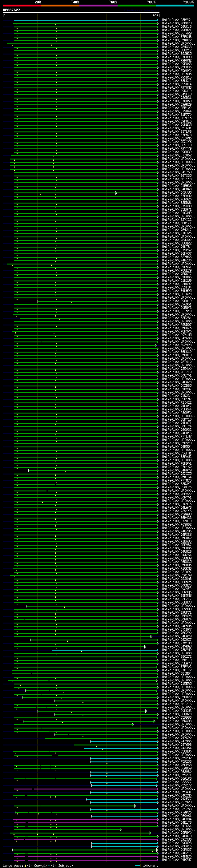
Task: Open hit UniRef100_Q4XE77
Action: 176,799
